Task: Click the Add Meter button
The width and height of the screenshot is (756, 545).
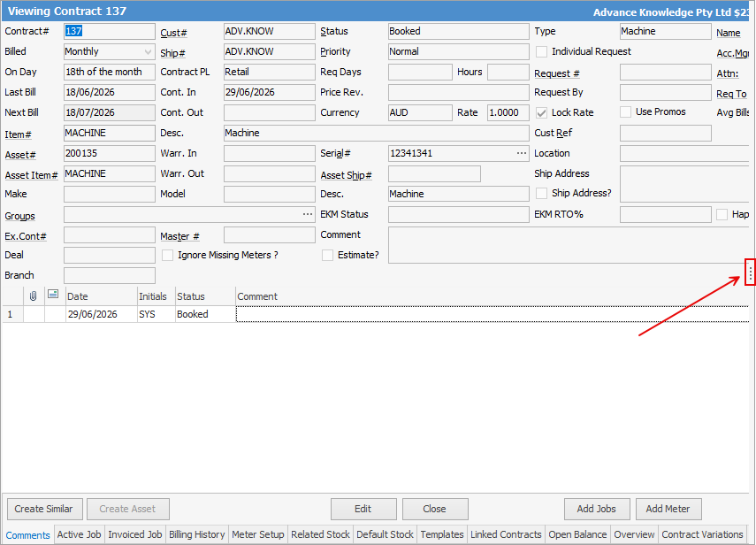Action: pos(668,509)
